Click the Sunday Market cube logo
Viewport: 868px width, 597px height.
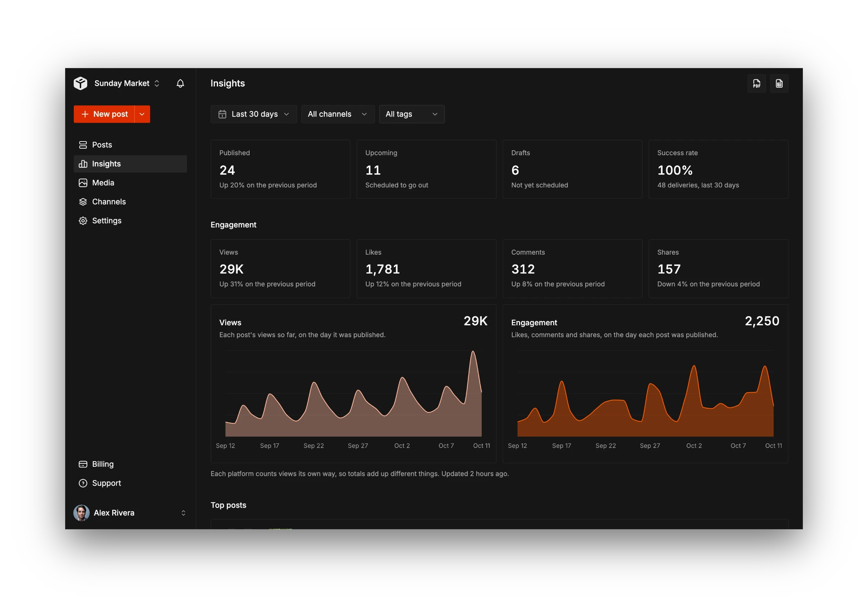pyautogui.click(x=80, y=83)
